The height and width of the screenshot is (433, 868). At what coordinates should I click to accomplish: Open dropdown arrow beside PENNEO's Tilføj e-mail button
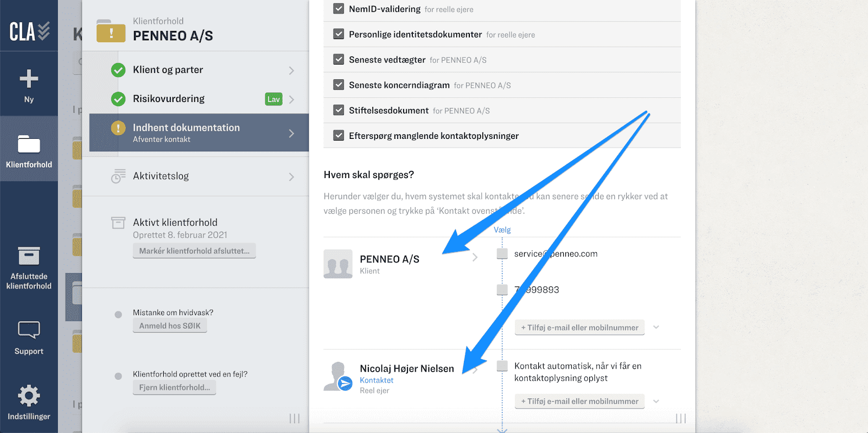pos(656,327)
